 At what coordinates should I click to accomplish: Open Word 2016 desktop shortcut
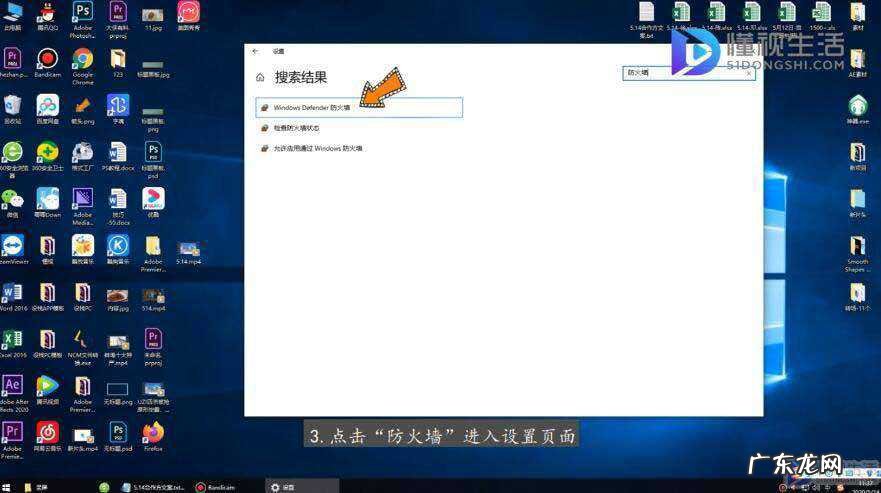(12, 297)
